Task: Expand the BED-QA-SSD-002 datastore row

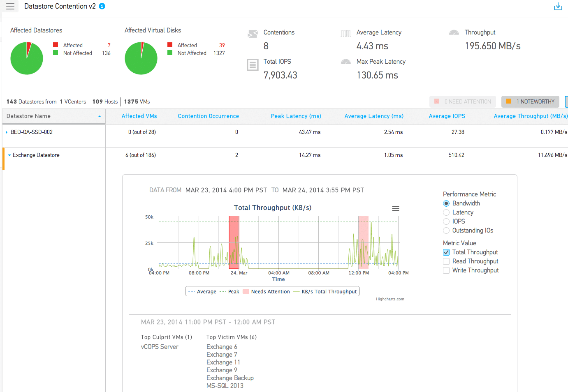Action: (x=7, y=132)
